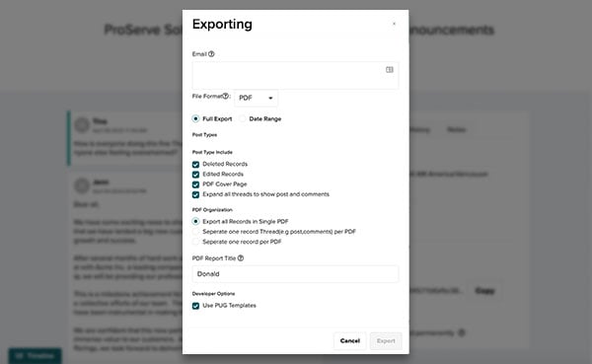Click inside the Email input box
Screen dimensions: 592x364
pyautogui.click(x=295, y=75)
